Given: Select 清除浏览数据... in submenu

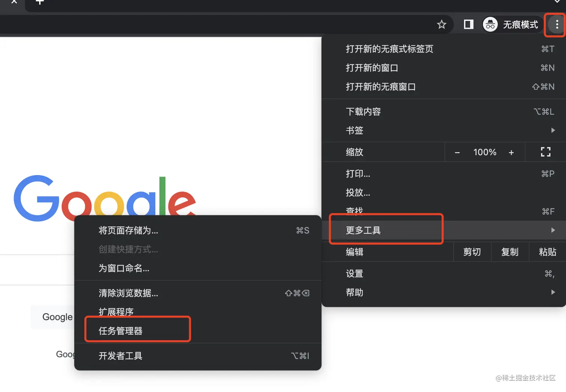Looking at the screenshot, I should 198,293.
